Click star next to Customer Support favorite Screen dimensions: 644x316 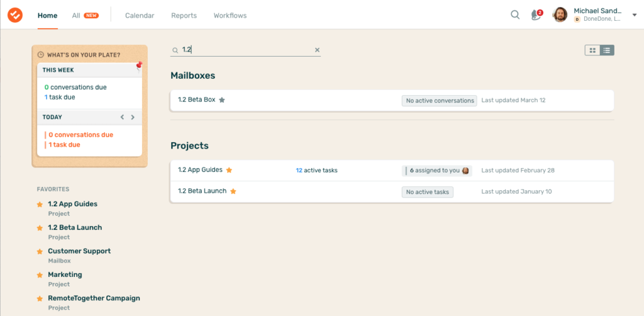(40, 252)
